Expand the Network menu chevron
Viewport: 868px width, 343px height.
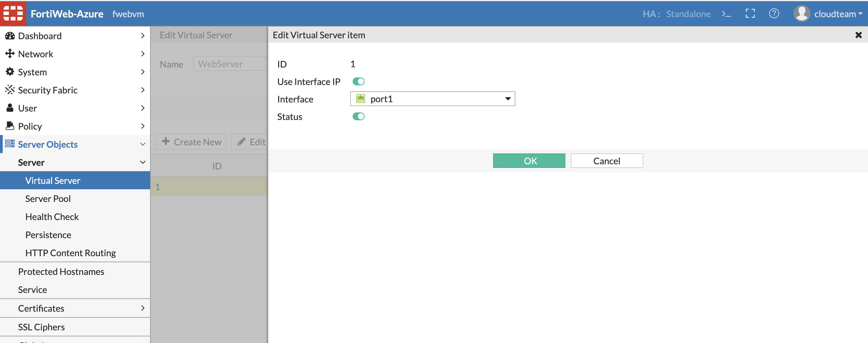pos(143,54)
